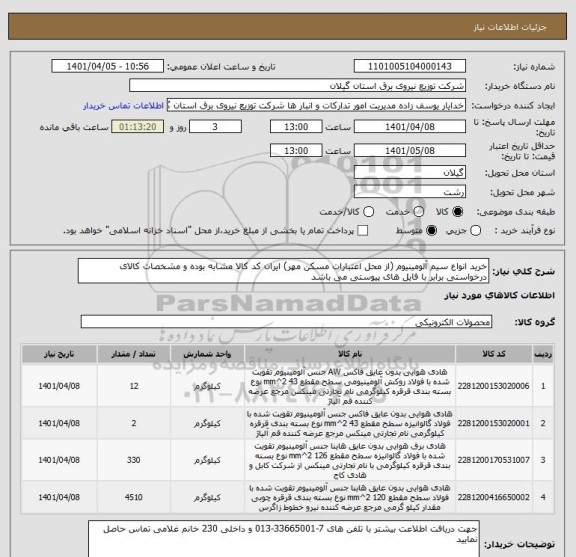Viewport: 576px width, 557px height.
Task: Select the کالا/خدمت radio button
Action: (x=368, y=212)
